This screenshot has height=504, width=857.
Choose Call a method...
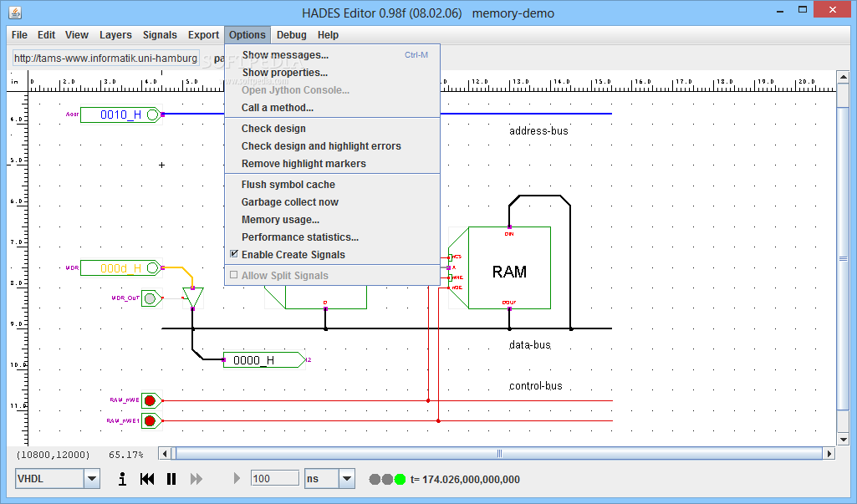(x=332, y=108)
